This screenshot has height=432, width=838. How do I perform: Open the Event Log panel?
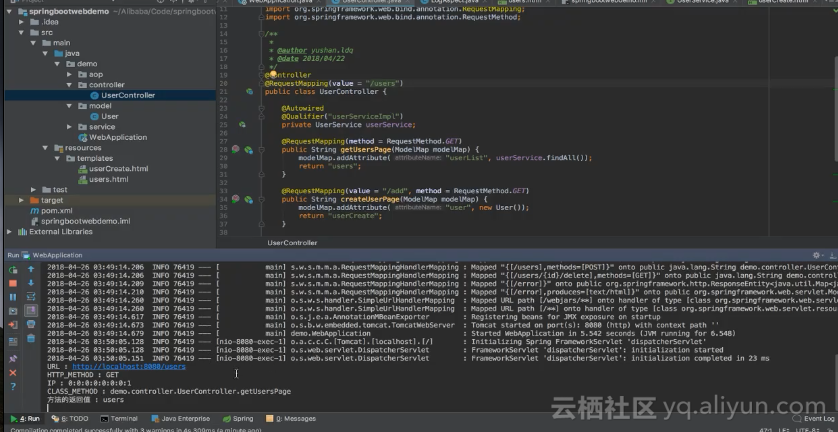(x=814, y=419)
